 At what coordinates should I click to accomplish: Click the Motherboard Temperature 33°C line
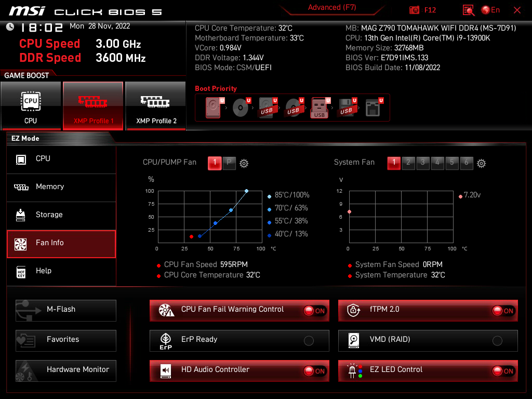click(249, 38)
